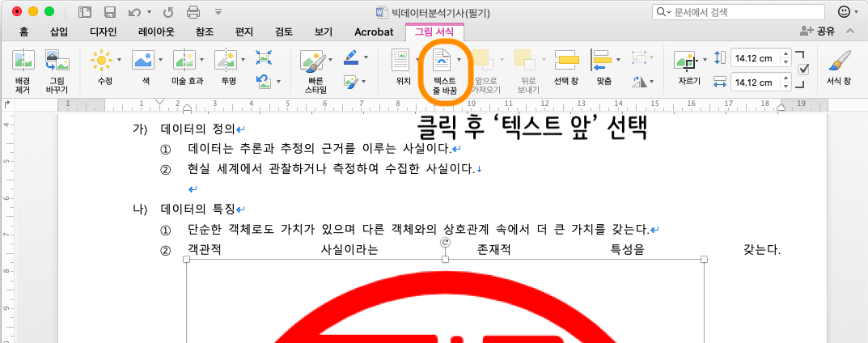Expand the 수정 dropdown arrow
This screenshot has width=868, height=343.
point(118,59)
